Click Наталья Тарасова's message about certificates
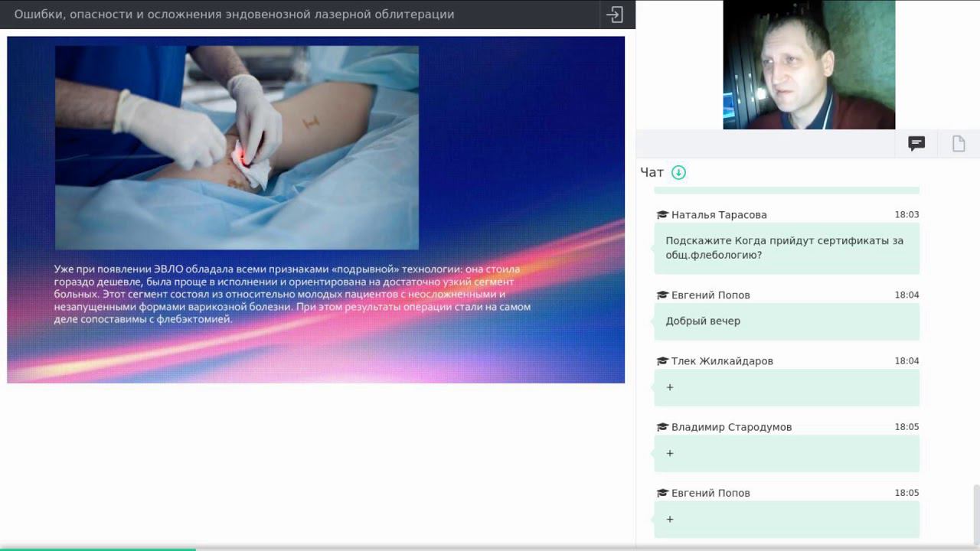This screenshot has width=980, height=551. [786, 248]
